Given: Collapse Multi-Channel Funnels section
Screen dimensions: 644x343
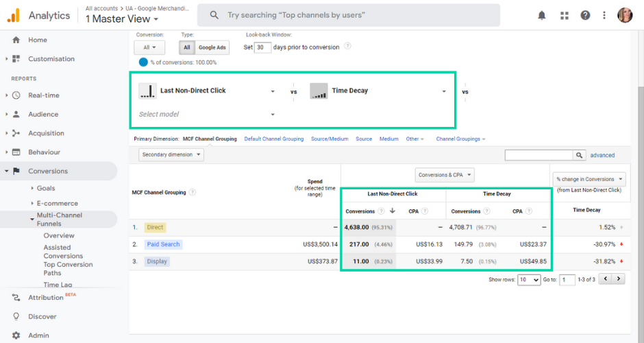Looking at the screenshot, I should (x=32, y=220).
